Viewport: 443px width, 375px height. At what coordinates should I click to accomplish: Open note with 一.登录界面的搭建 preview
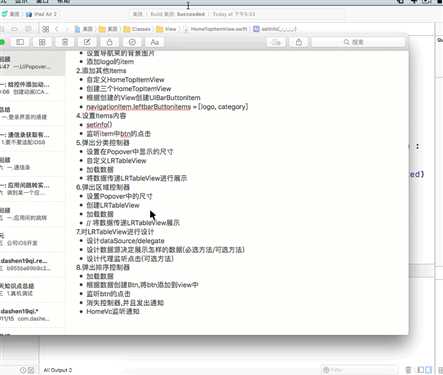pyautogui.click(x=32, y=113)
